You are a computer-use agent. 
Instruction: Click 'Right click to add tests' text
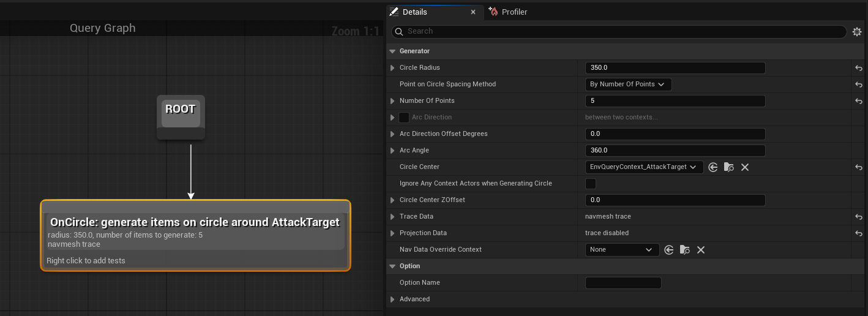pos(86,261)
